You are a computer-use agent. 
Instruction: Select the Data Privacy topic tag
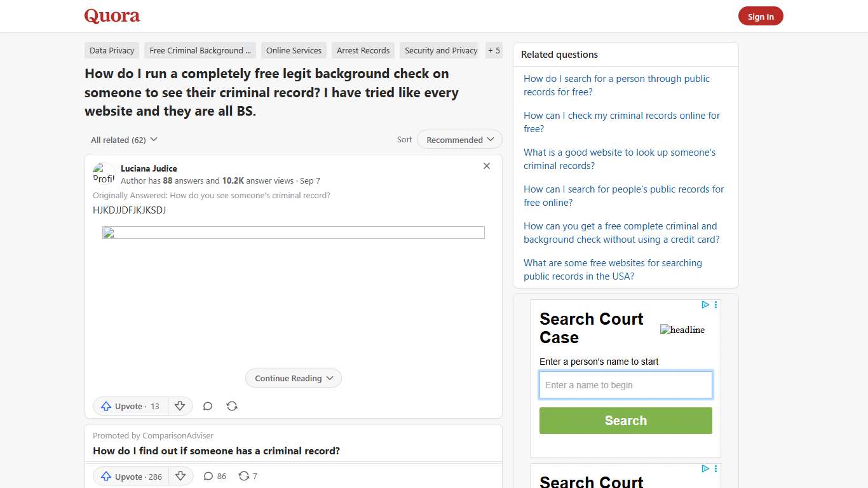click(x=111, y=50)
